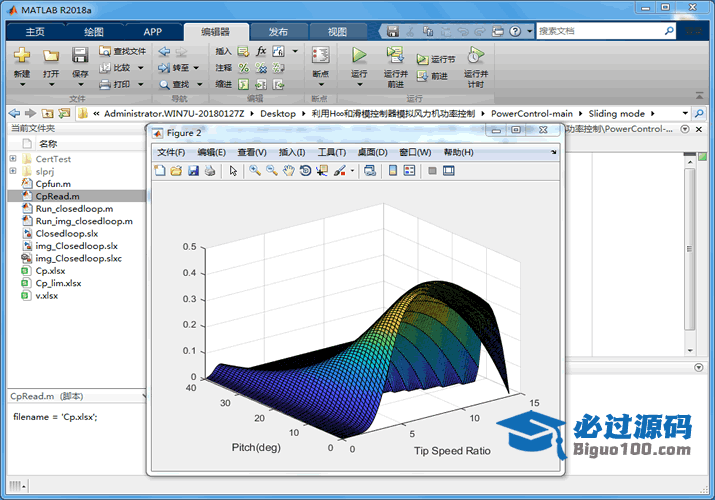Click the Insert Colorbar icon

[x=391, y=171]
